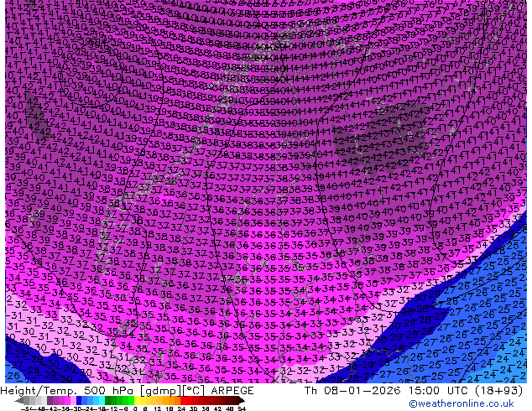Click the '[gdmp]' unit label
532x411 pixels.
(161, 391)
